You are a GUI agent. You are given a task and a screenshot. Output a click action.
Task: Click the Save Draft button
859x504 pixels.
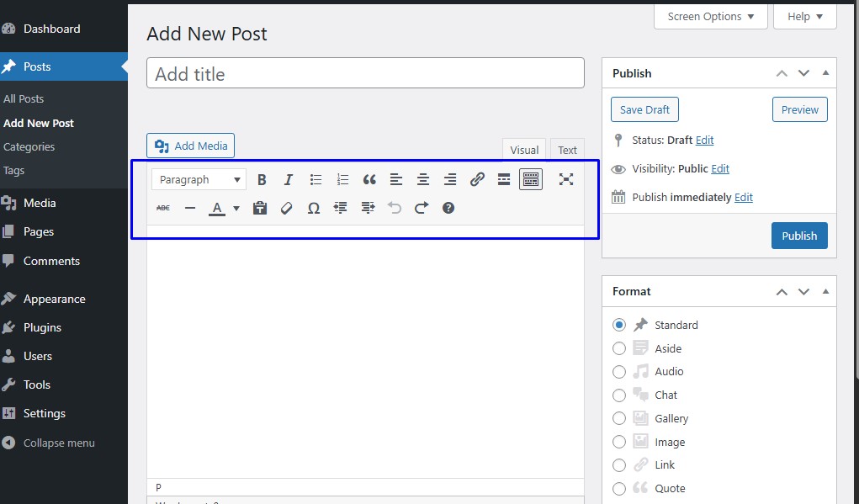tap(644, 109)
